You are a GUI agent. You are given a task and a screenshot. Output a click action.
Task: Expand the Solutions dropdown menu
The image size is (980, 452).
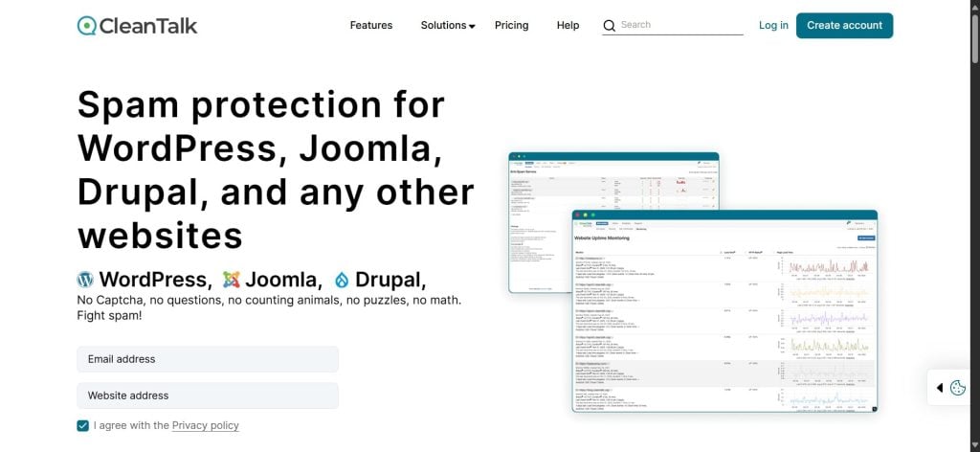447,26
